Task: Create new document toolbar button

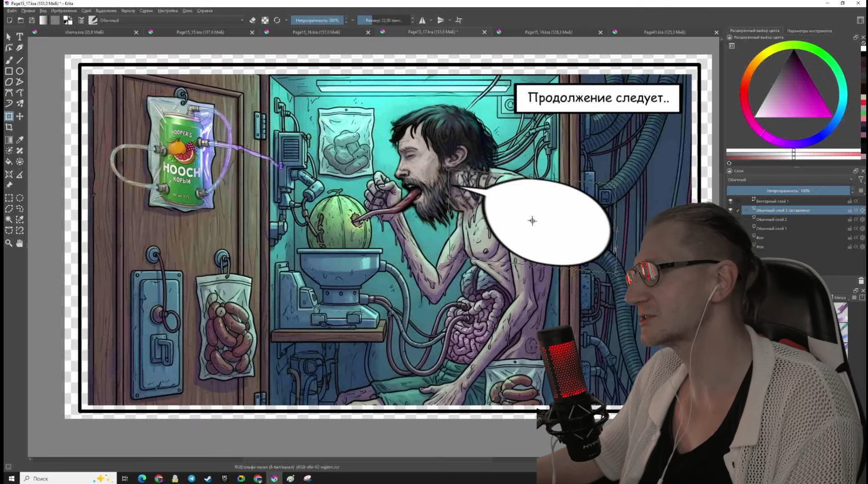Action: point(9,20)
